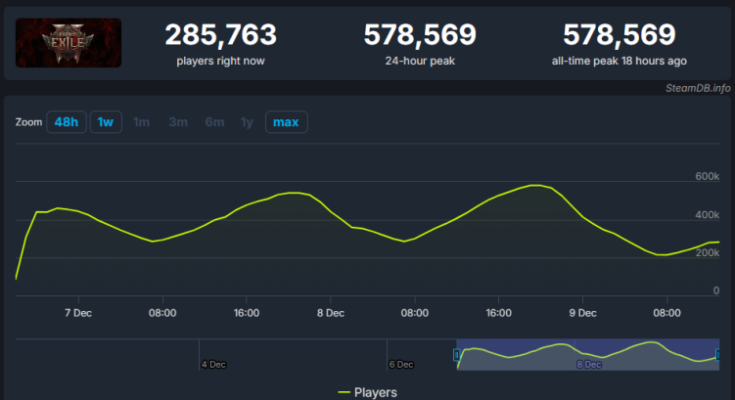Pick the 1y zoom option
735x400 pixels.
[x=247, y=123]
